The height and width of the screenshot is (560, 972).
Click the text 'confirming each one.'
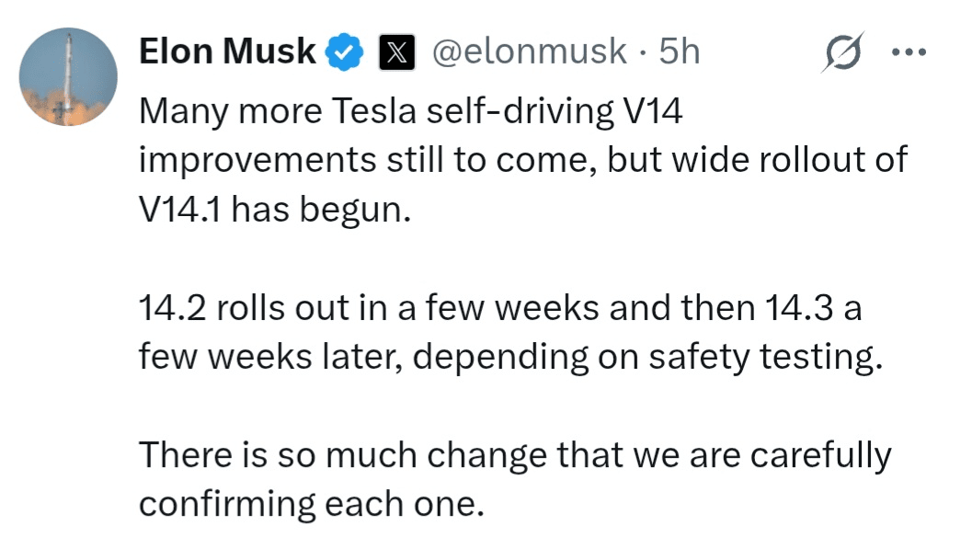[x=311, y=504]
